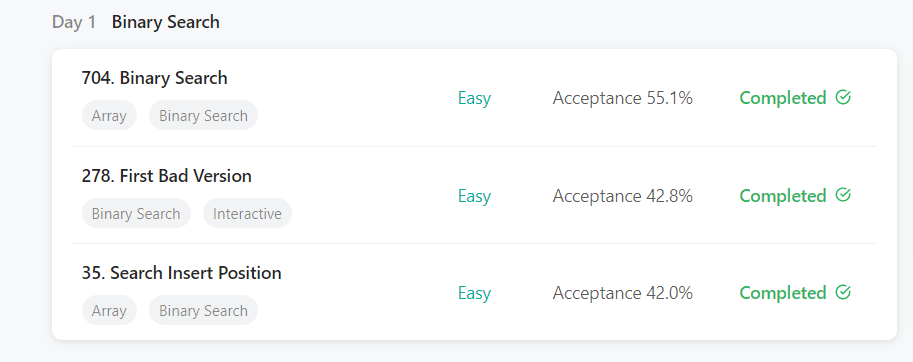Click Easy difficulty label for problem 704
The width and height of the screenshot is (913, 362).
pyautogui.click(x=474, y=98)
